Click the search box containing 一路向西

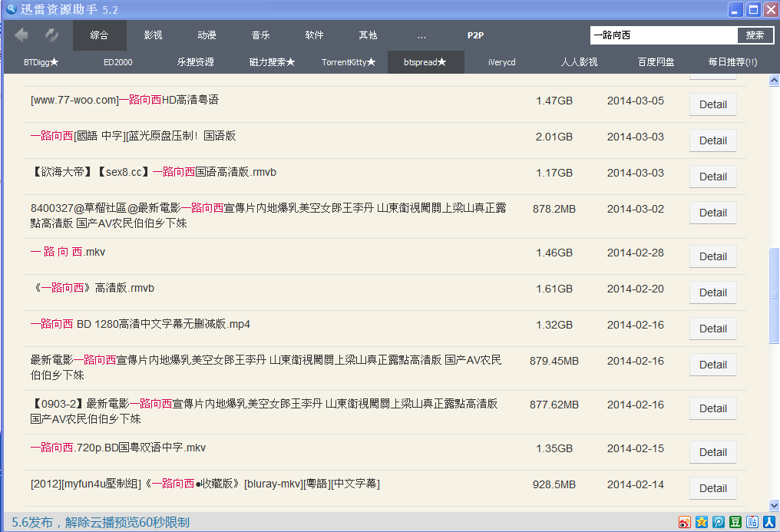(663, 35)
